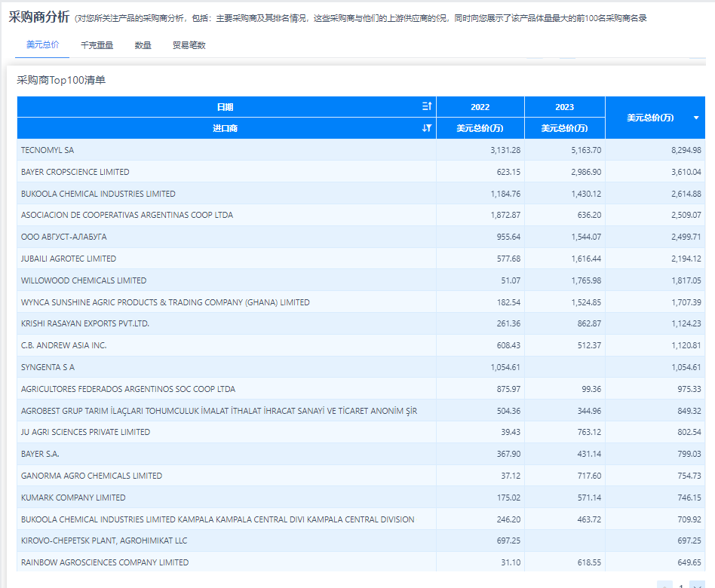Select the WILLOWOOD CHEMICALS LIMITED row
715x588 pixels.
(x=226, y=280)
